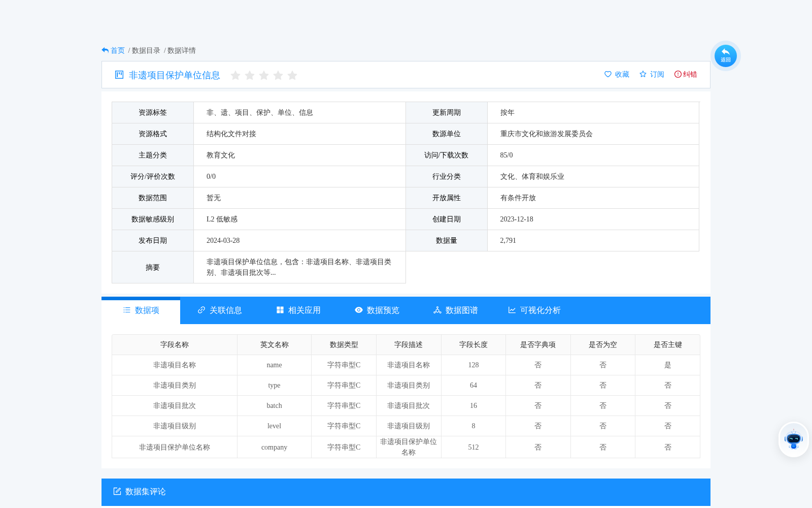The image size is (812, 508).
Task: Select the field name cell 非遗项目级别
Action: [175, 426]
